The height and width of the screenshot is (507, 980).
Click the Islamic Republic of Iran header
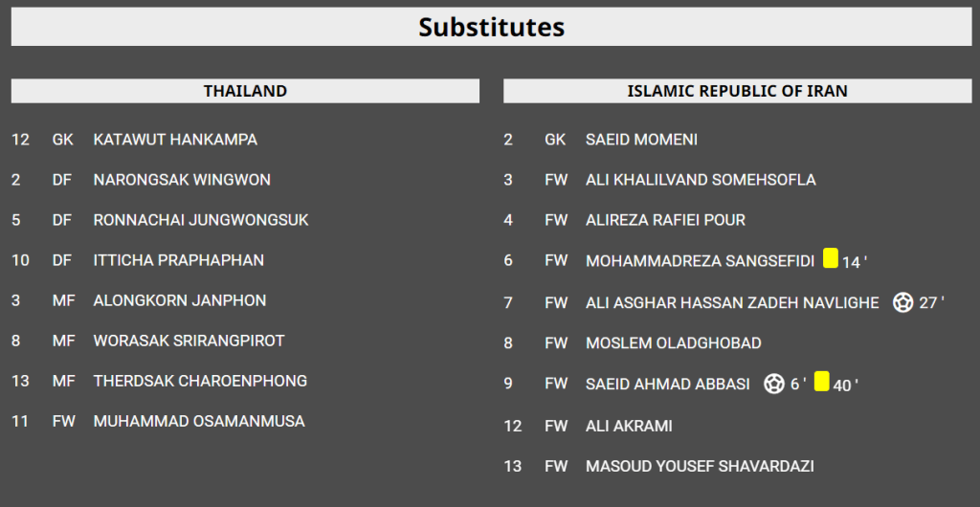pos(737,91)
